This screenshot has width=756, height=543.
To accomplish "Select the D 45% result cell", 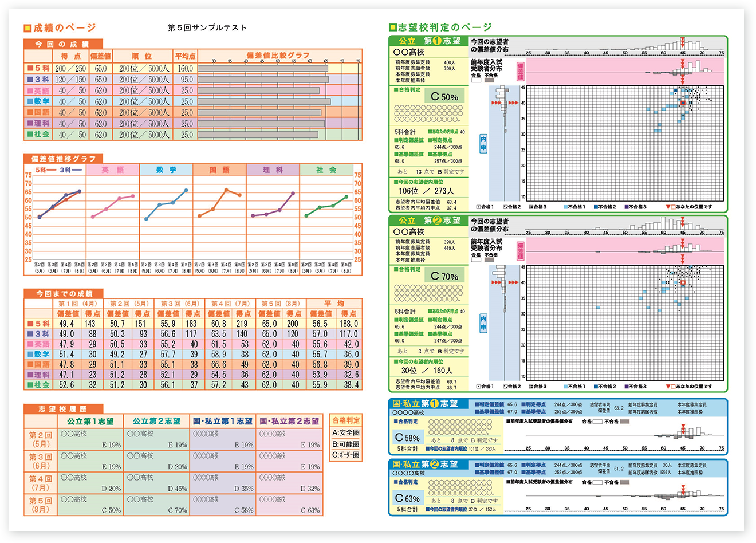I will [x=177, y=489].
